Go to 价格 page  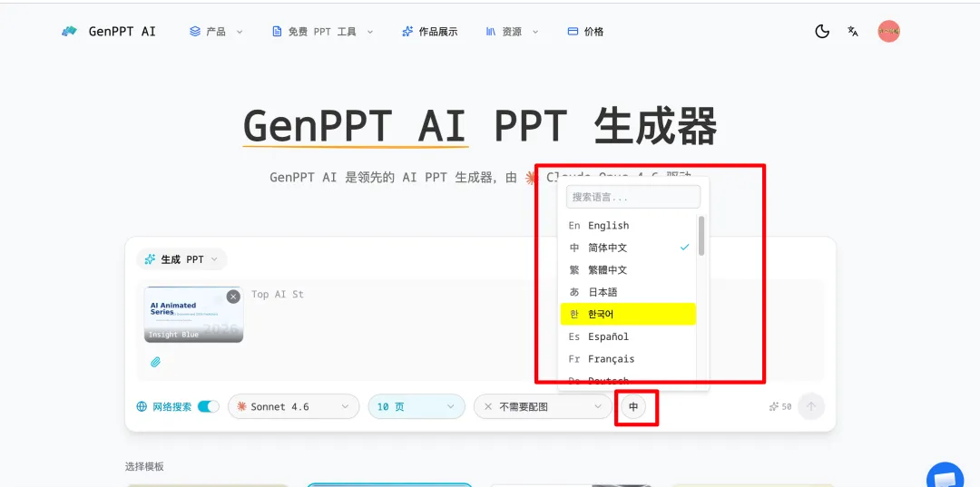point(585,31)
